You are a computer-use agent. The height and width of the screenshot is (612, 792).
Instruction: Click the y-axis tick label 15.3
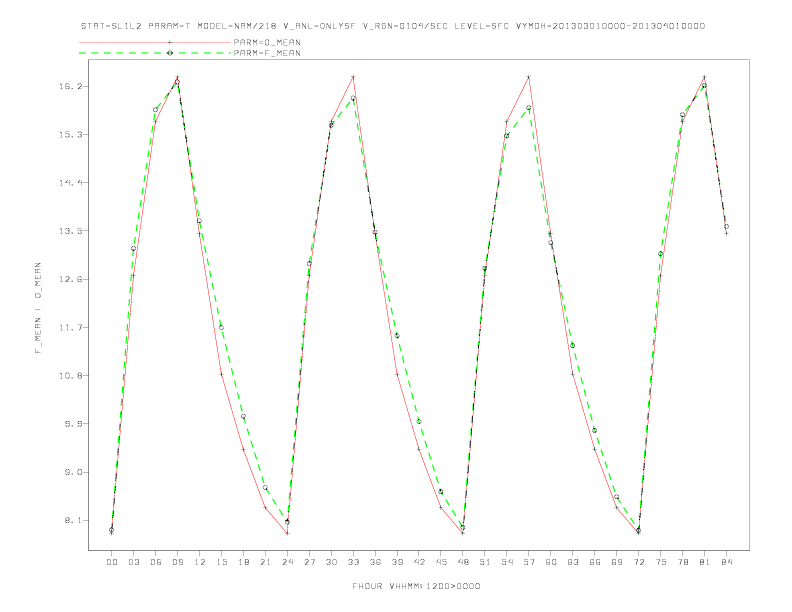pos(70,135)
